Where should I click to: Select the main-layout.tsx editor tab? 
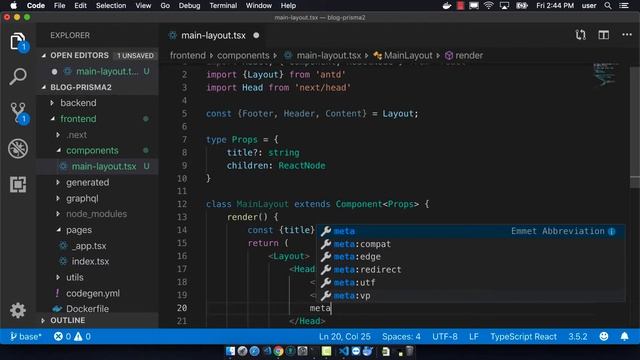pos(213,36)
